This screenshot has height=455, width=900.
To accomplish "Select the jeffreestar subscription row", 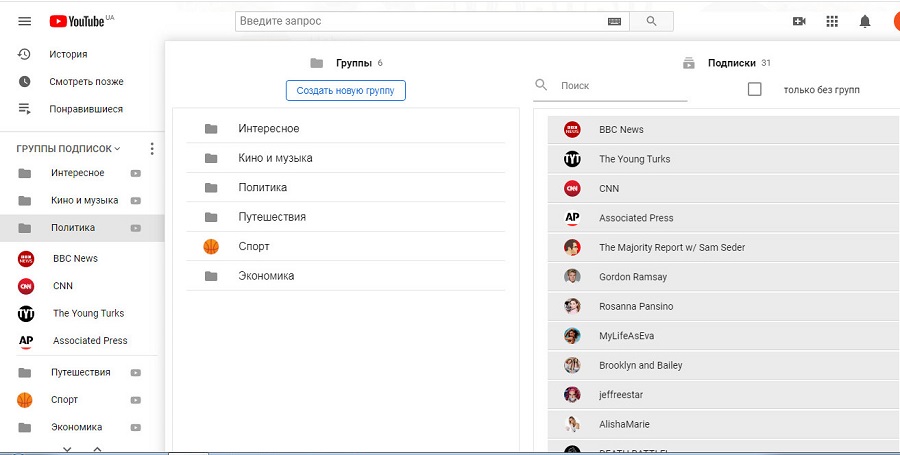I will (723, 395).
